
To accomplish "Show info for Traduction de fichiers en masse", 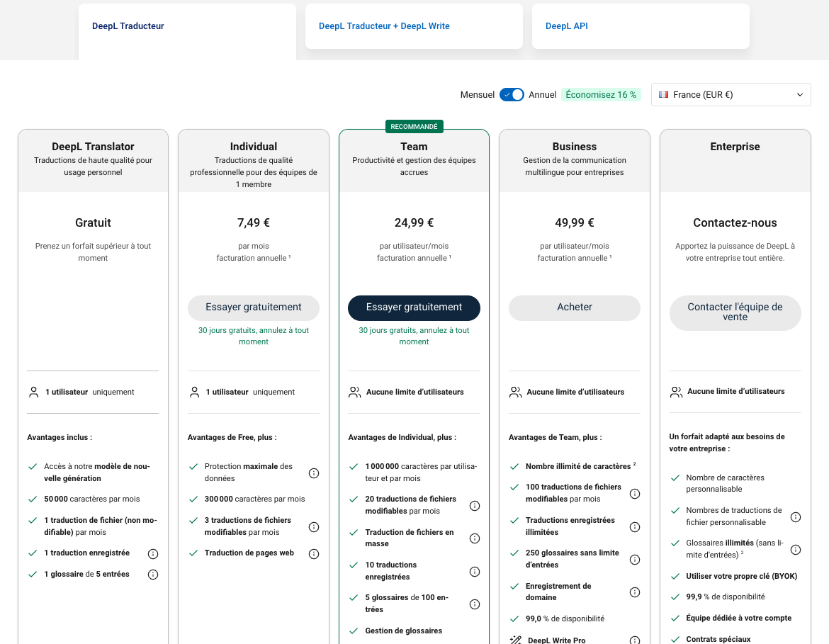I will tap(475, 538).
